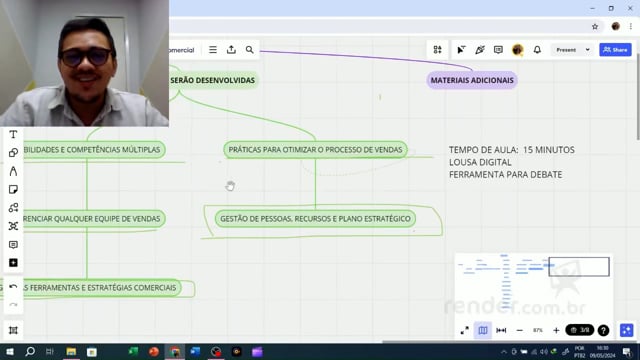The width and height of the screenshot is (640, 360).
Task: Select the SERÃO DESENVOLVIDAS node
Action: [213, 80]
